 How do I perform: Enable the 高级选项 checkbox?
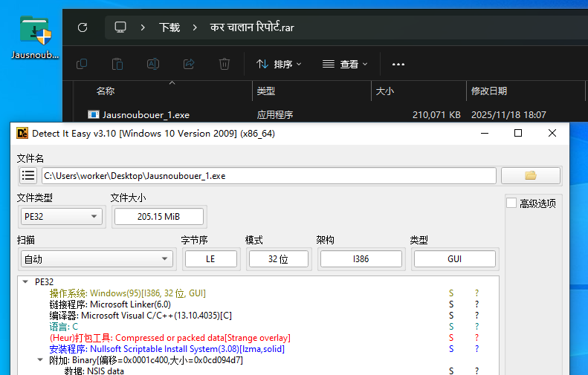(511, 203)
